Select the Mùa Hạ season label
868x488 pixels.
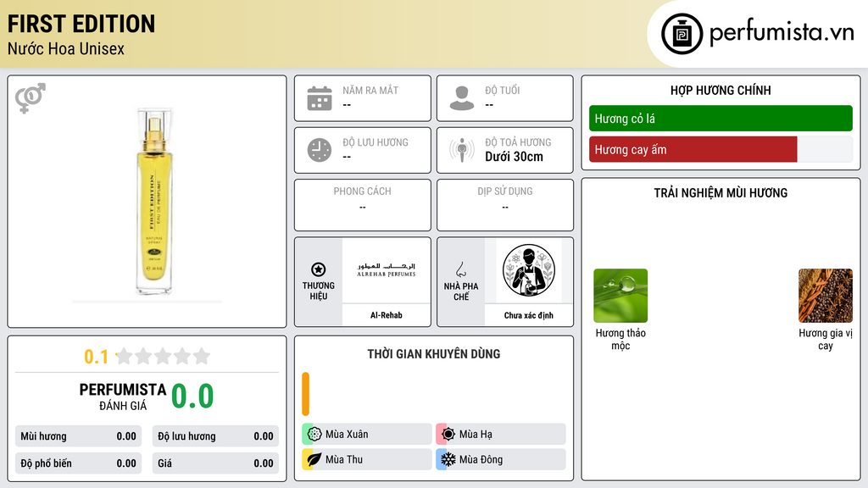[x=476, y=435]
